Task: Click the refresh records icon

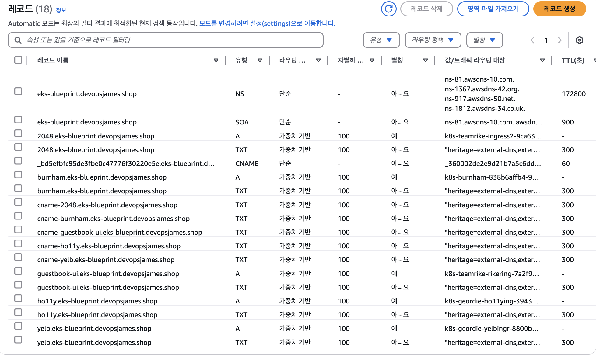Action: point(388,9)
